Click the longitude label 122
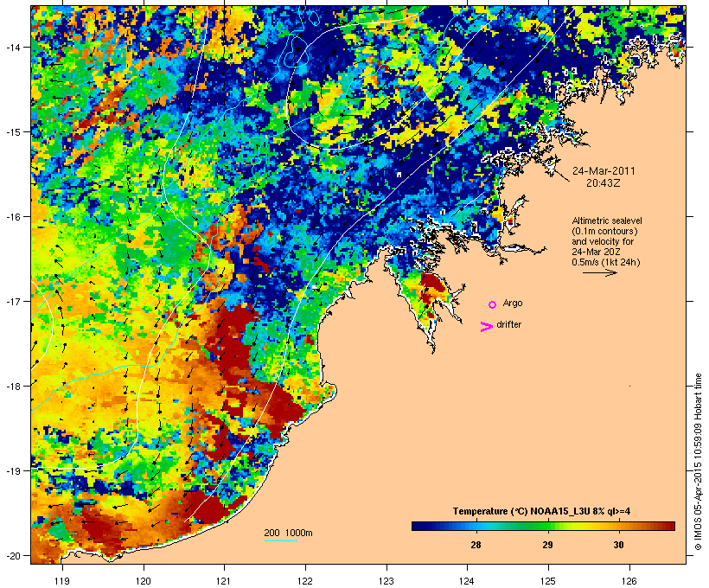 tap(305, 581)
